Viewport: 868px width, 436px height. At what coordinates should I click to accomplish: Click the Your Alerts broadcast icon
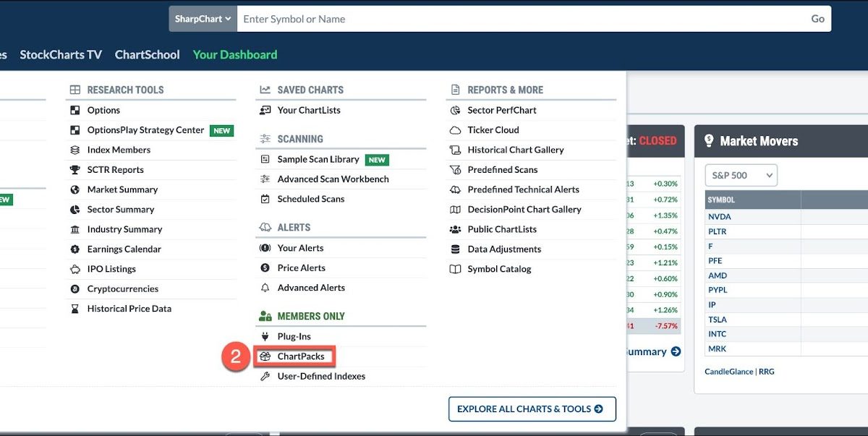tap(265, 248)
